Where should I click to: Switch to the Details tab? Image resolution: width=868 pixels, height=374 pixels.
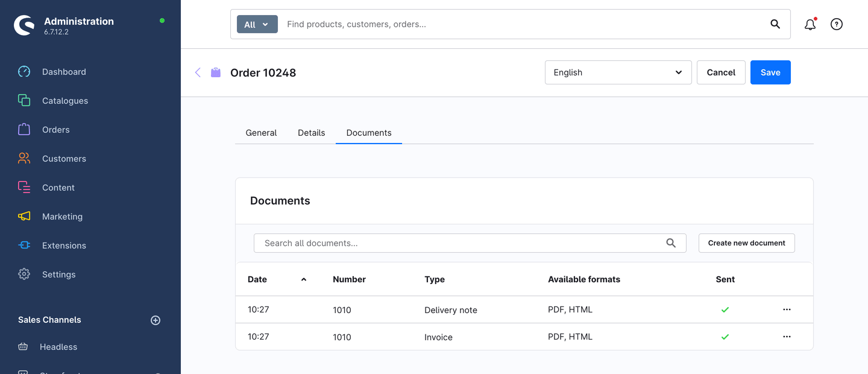click(x=312, y=133)
